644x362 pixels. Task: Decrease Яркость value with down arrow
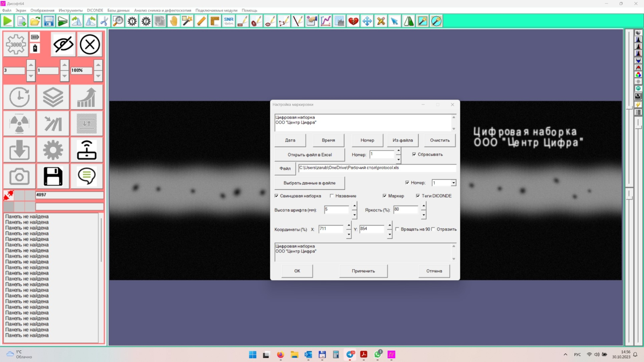pos(424,215)
